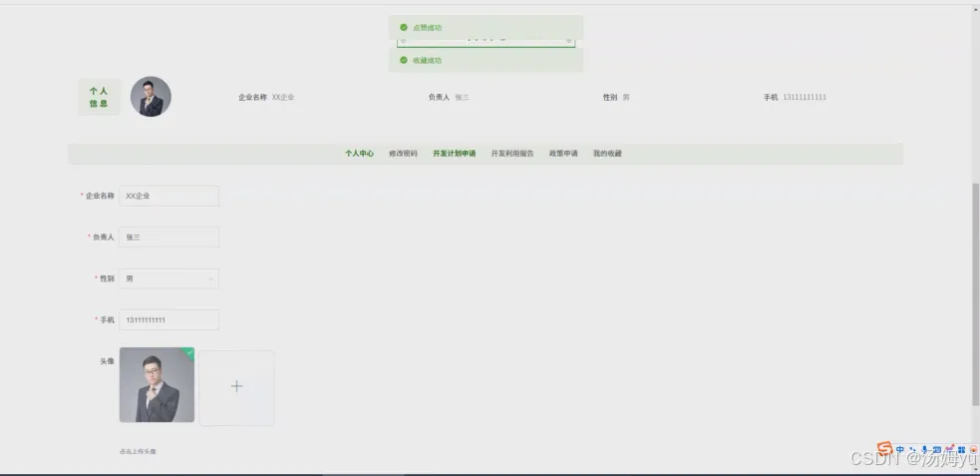Screen dimensions: 980x476
Task: Click the header value 男 next to 性别
Action: (x=626, y=98)
